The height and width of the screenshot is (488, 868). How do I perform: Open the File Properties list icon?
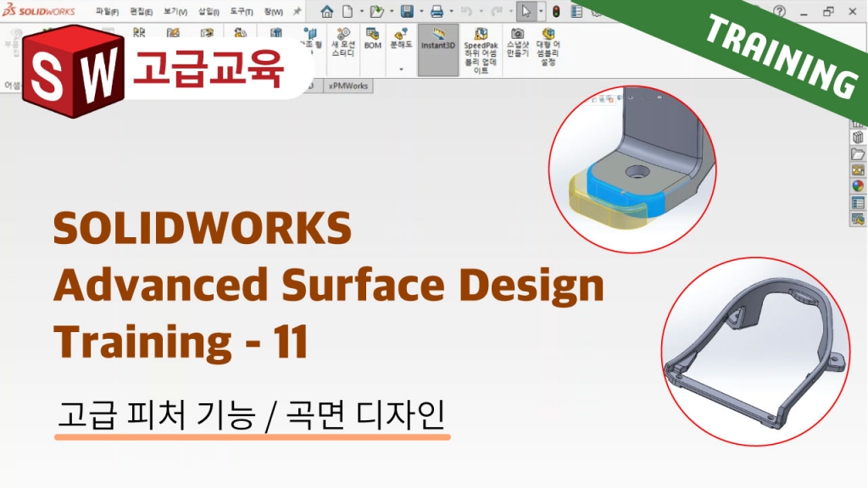(x=576, y=11)
